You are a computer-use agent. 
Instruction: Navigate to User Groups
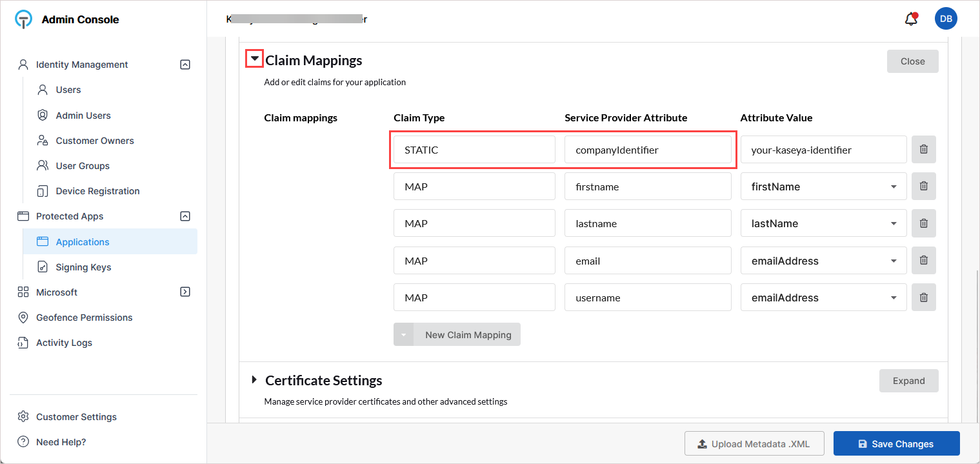pyautogui.click(x=83, y=166)
